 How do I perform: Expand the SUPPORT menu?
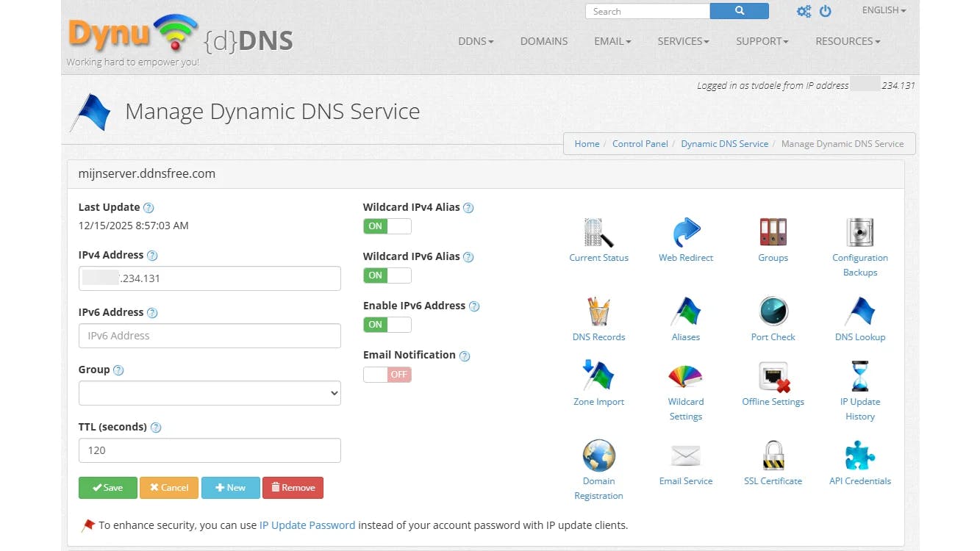point(762,41)
